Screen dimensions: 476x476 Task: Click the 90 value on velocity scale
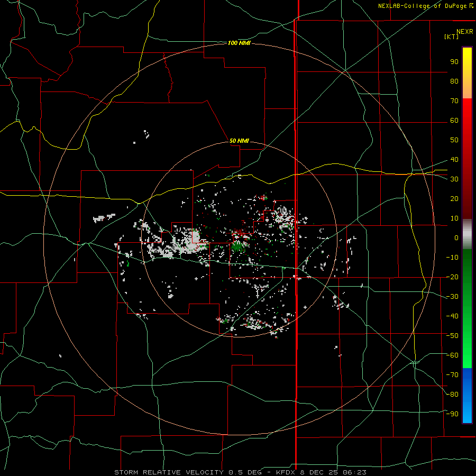(454, 62)
